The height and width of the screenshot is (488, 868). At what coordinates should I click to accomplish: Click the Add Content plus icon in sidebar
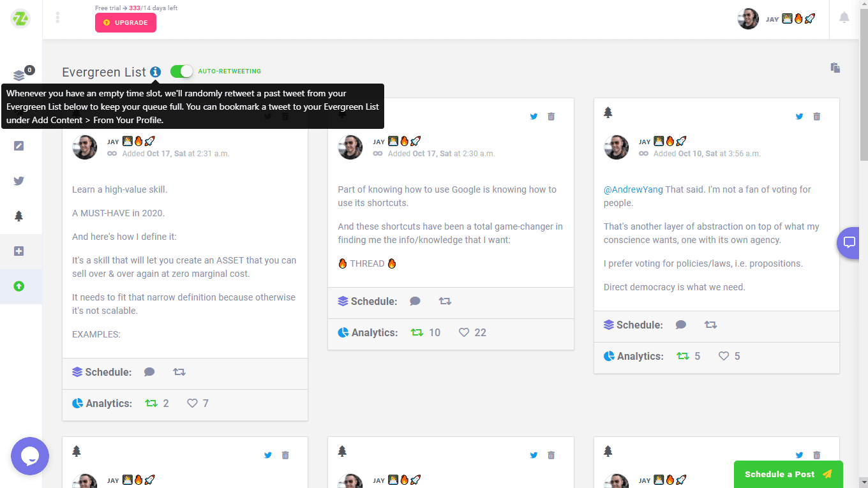pyautogui.click(x=19, y=251)
